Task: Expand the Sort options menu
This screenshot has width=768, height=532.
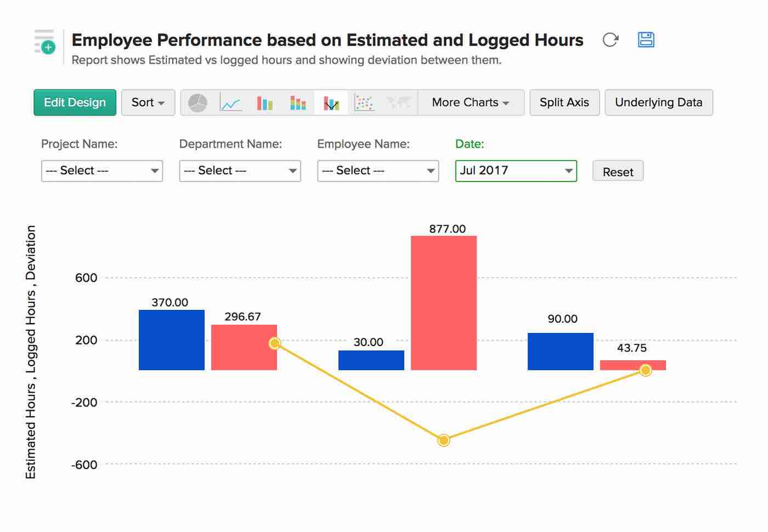Action: [148, 102]
